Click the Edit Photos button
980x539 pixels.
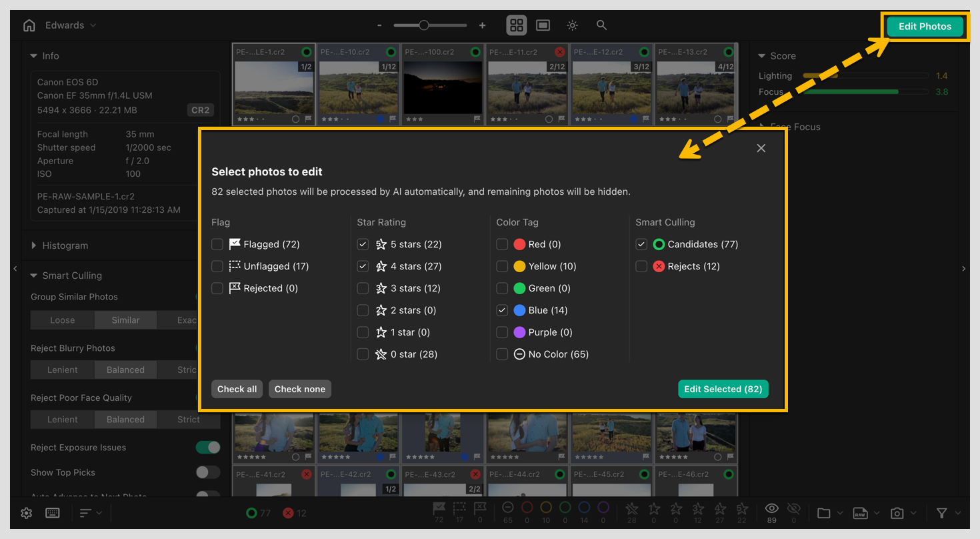click(925, 27)
